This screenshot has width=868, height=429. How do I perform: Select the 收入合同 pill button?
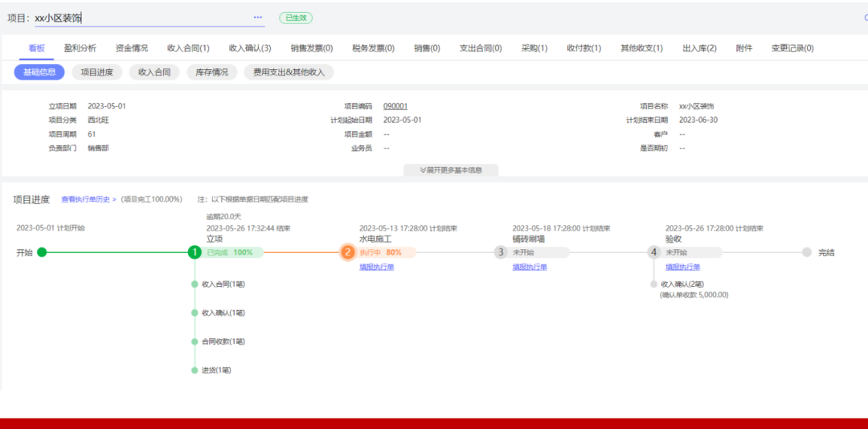click(x=154, y=72)
